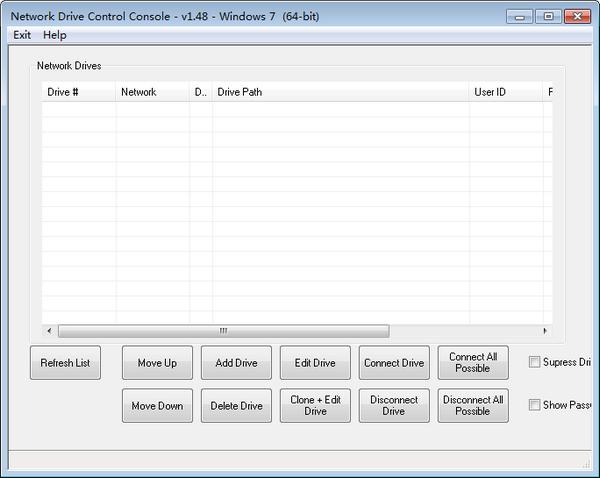Image resolution: width=600 pixels, height=478 pixels.
Task: Click Connect All Possible button
Action: pyautogui.click(x=473, y=363)
